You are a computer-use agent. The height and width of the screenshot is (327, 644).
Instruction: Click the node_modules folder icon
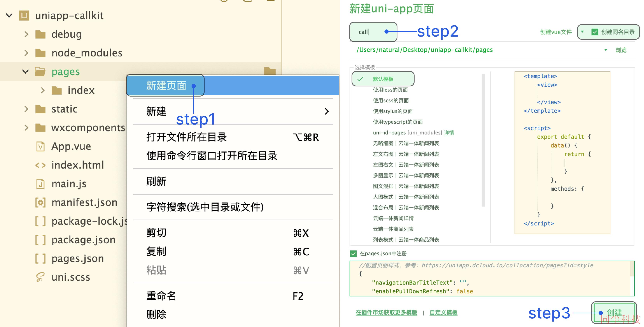(x=40, y=53)
